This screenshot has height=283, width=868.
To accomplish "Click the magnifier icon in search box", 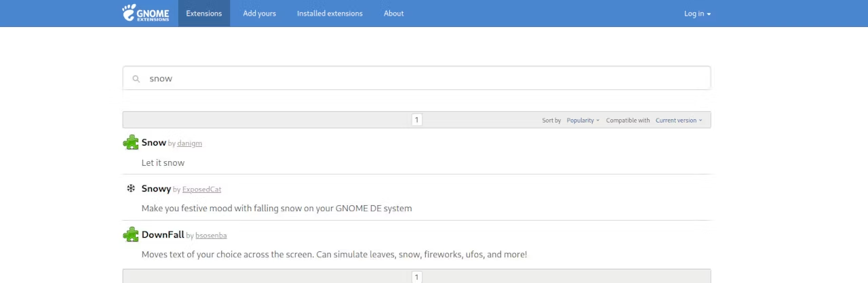I will tap(136, 79).
